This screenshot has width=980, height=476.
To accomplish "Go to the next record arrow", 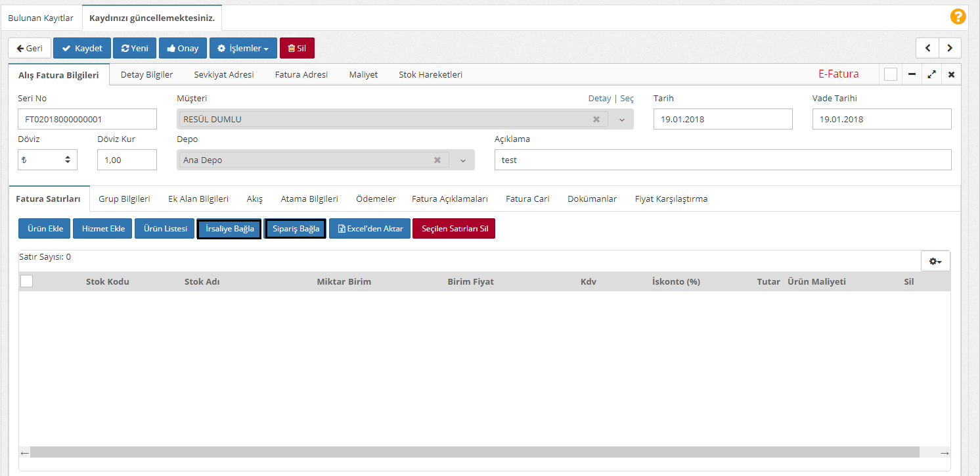I will [x=950, y=48].
